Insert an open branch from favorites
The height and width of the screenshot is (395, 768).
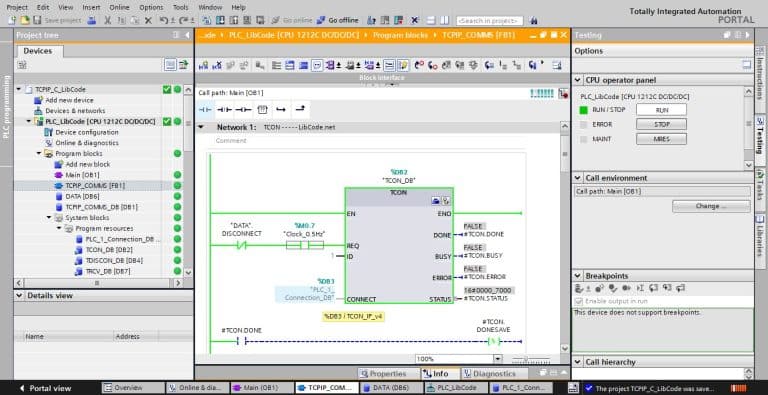tap(281, 110)
